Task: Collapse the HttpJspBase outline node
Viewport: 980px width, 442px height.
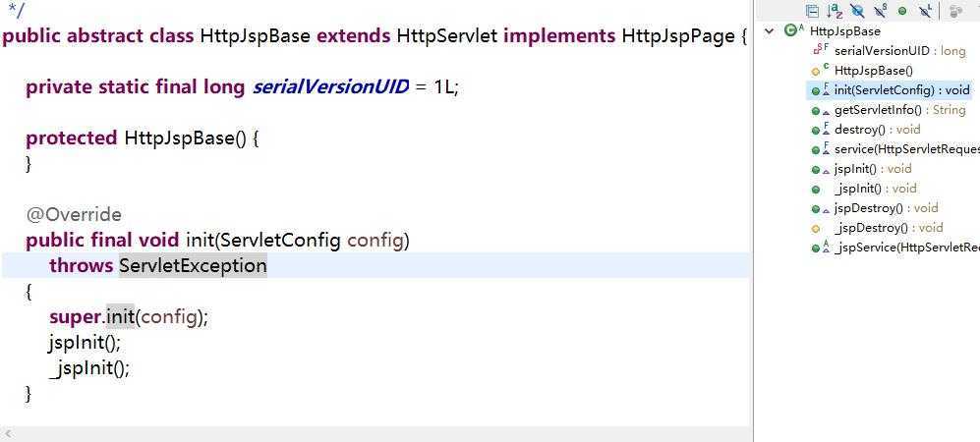Action: (x=770, y=31)
